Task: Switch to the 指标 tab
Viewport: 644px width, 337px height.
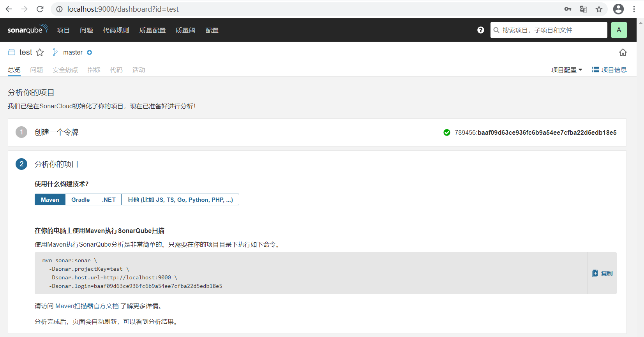Action: 94,70
